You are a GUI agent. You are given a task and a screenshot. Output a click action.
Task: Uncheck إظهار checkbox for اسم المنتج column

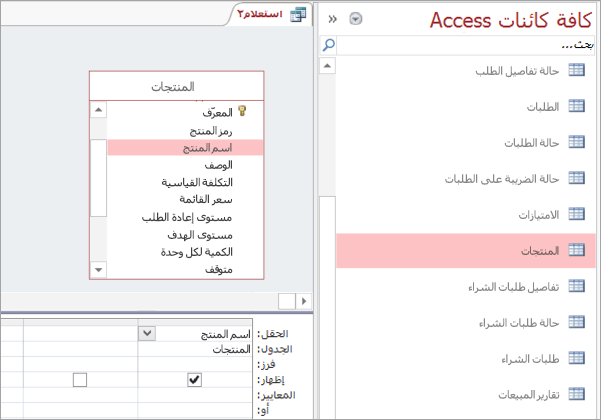click(194, 380)
